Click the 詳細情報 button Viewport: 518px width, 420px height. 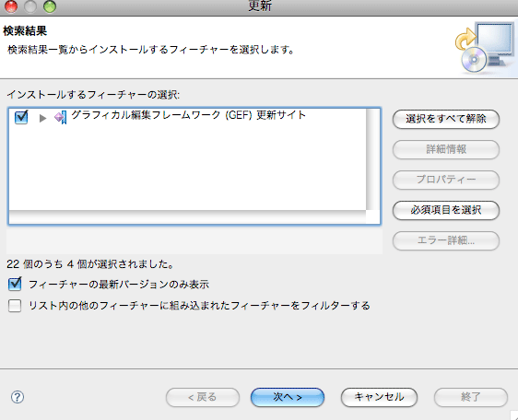[x=446, y=149]
